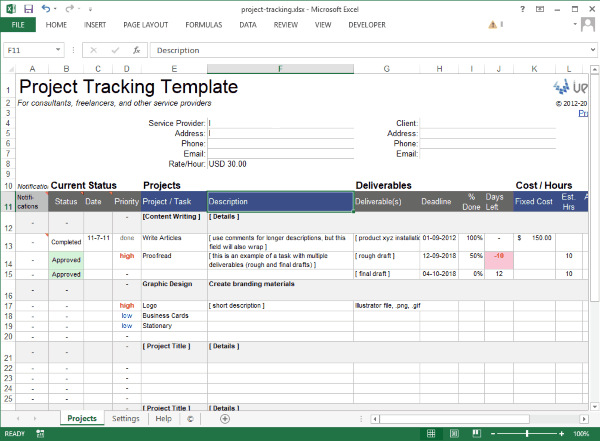600x441 pixels.
Task: Expand the Name Box dropdown arrow
Action: tap(58, 50)
